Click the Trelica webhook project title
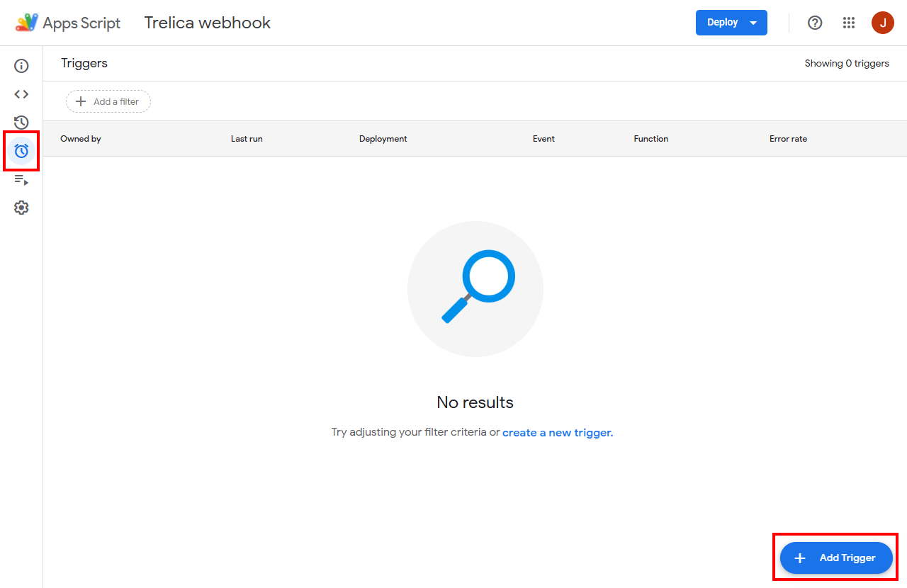The width and height of the screenshot is (907, 588). point(208,23)
